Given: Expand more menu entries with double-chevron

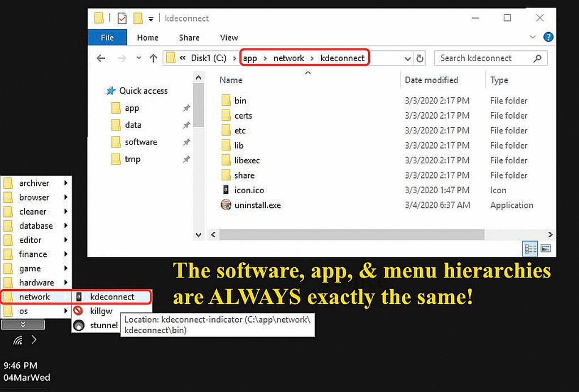Looking at the screenshot, I should pos(23,325).
